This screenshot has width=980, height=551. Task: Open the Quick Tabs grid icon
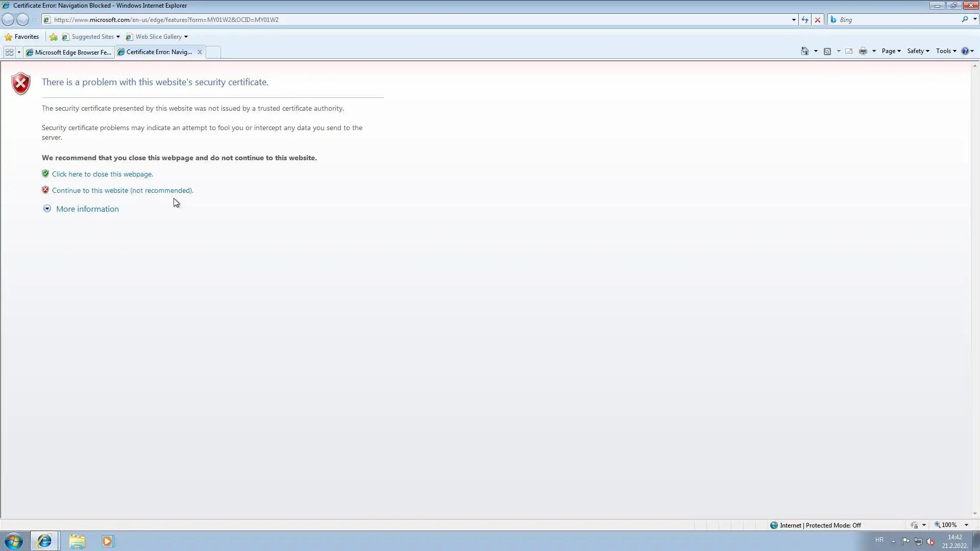click(9, 52)
